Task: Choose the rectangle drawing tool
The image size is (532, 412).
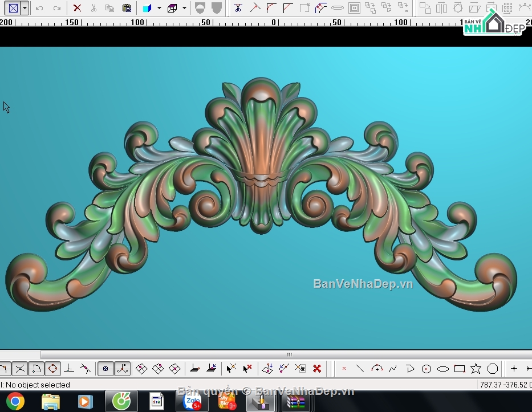Action: (460, 369)
